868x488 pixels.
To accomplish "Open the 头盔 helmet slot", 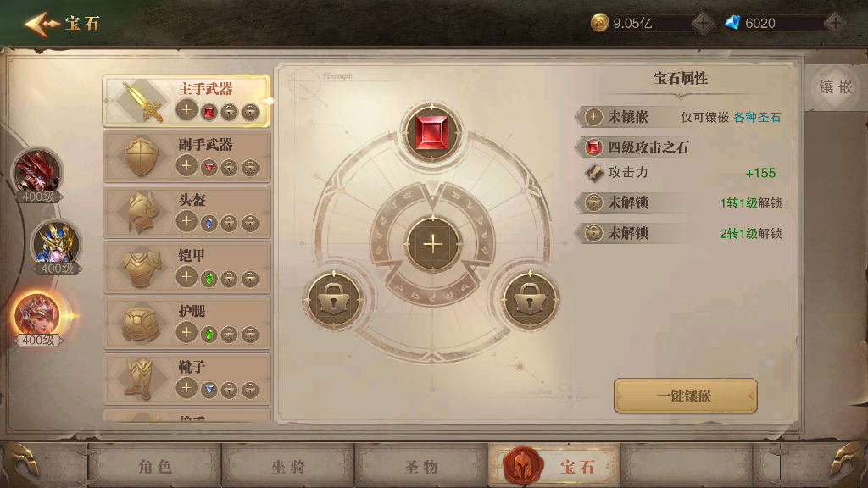I will (187, 212).
